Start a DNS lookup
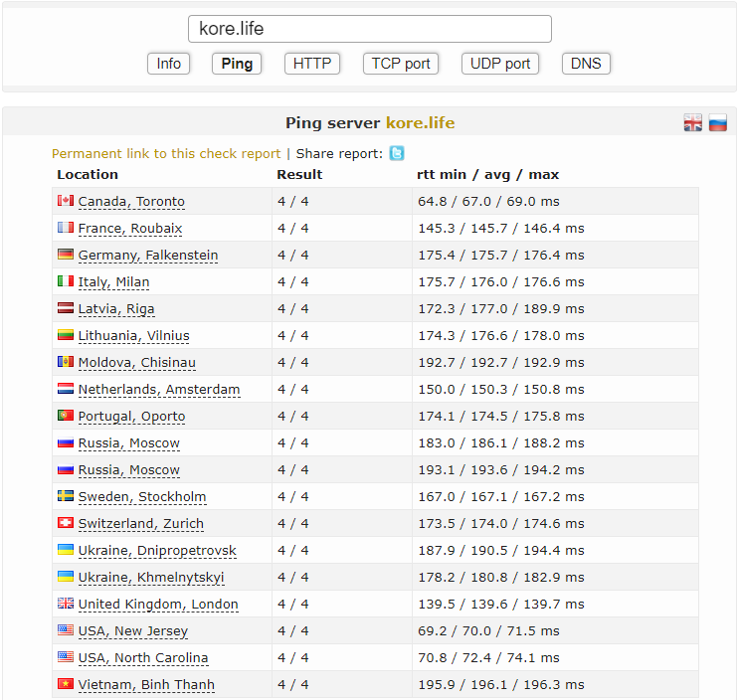 coord(586,64)
